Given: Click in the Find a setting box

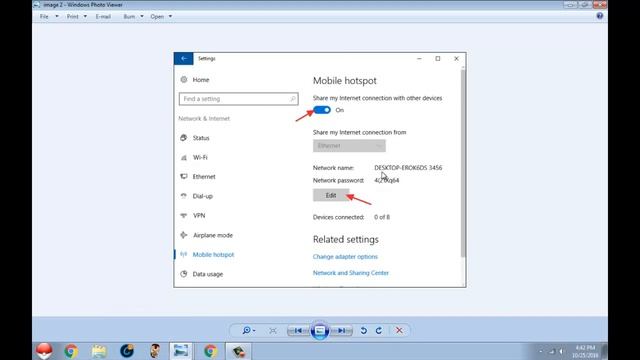Looking at the screenshot, I should [238, 99].
